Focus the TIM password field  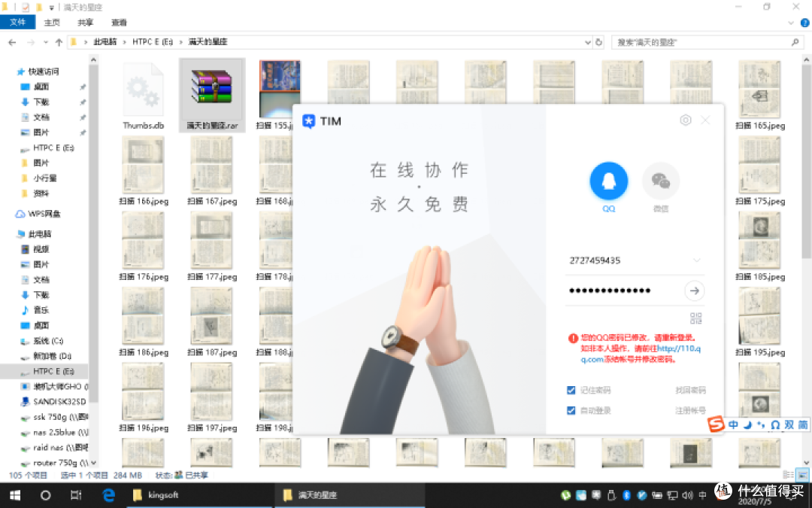click(623, 291)
